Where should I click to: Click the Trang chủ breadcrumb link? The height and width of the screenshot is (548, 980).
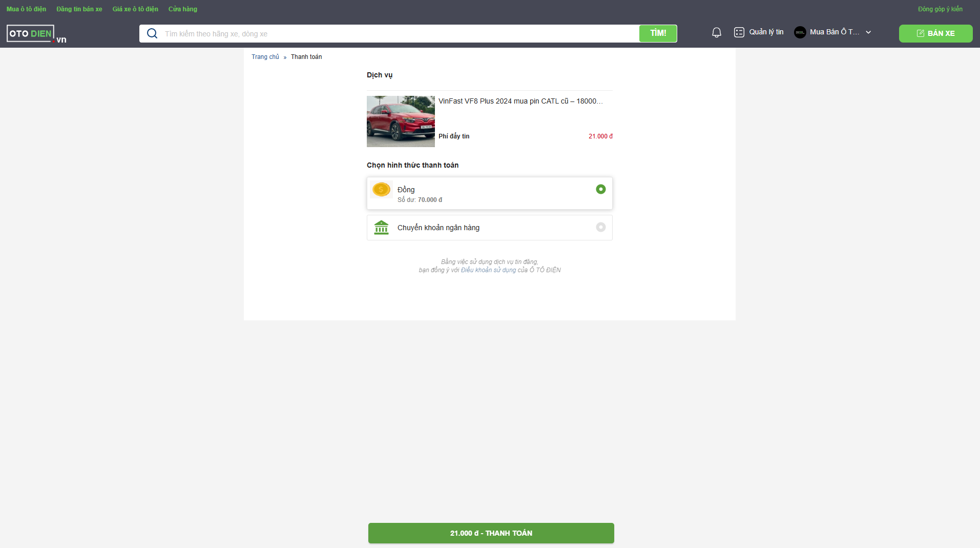tap(265, 57)
